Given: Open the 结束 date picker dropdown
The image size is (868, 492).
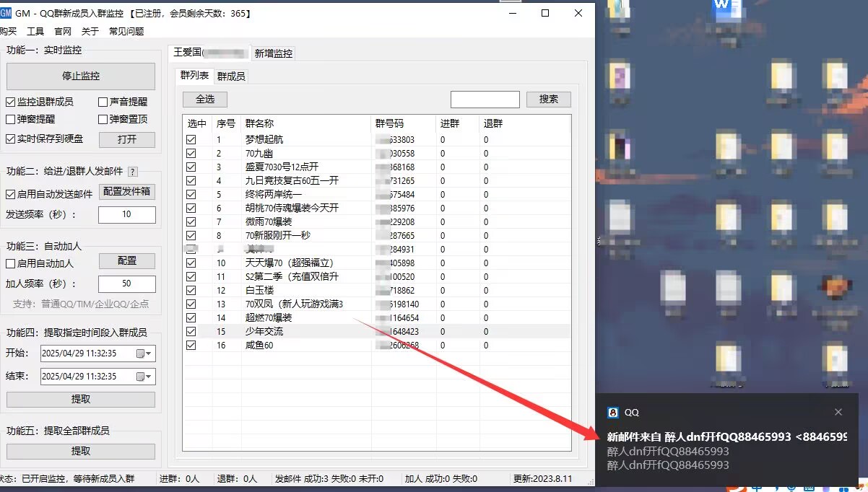Looking at the screenshot, I should [x=149, y=376].
